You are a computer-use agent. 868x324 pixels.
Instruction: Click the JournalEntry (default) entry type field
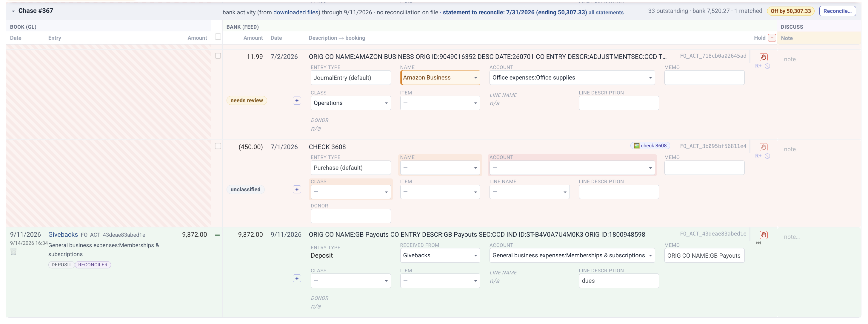click(x=350, y=78)
